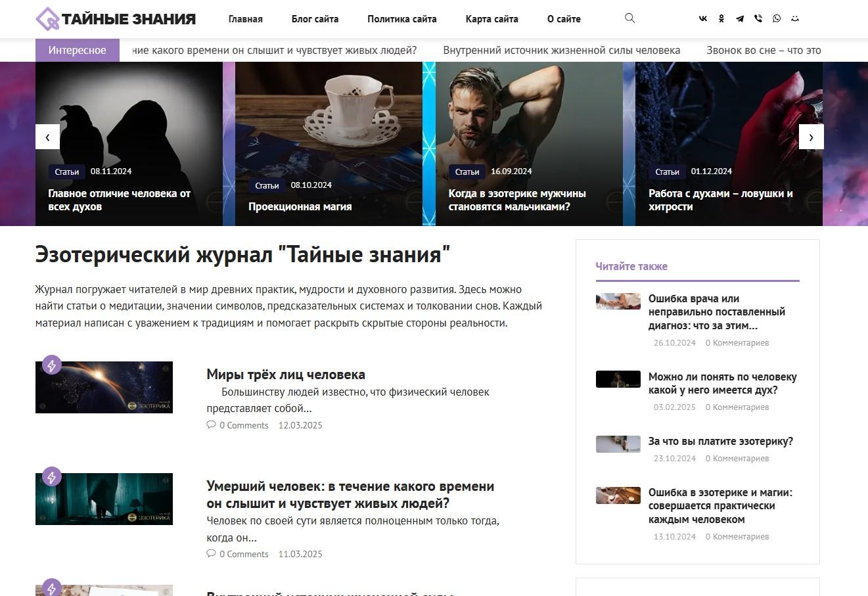
Task: Open thumbnail of Миры трёх лиц человека article
Action: pyautogui.click(x=104, y=387)
